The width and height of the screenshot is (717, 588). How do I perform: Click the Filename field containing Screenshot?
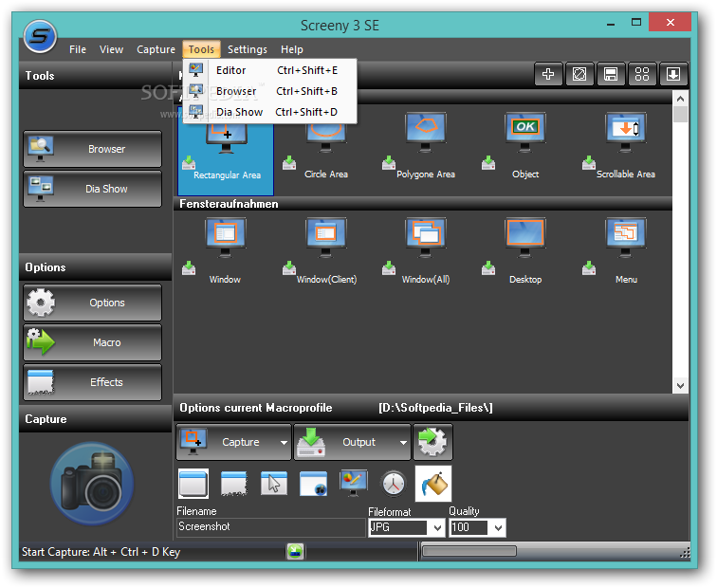[x=270, y=527]
